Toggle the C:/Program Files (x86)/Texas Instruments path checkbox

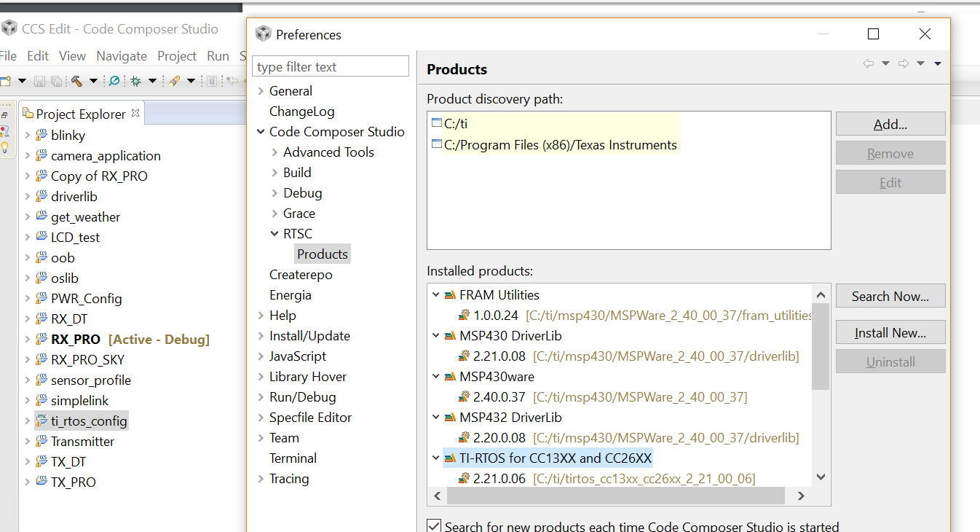436,144
